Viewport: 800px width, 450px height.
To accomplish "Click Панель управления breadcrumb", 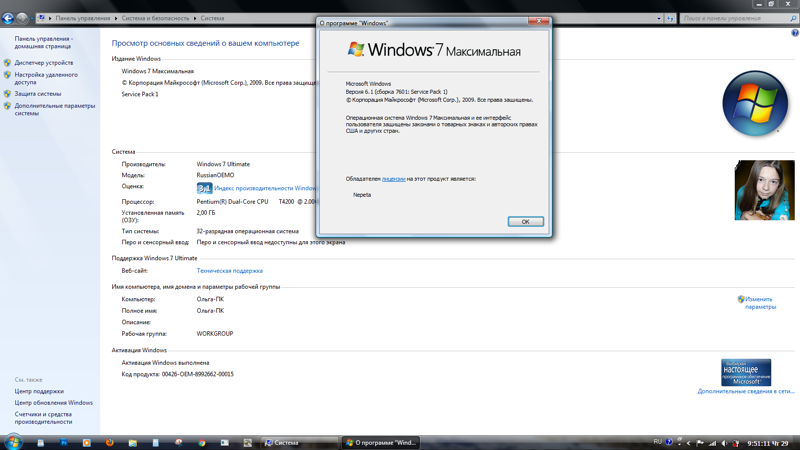I will point(83,18).
